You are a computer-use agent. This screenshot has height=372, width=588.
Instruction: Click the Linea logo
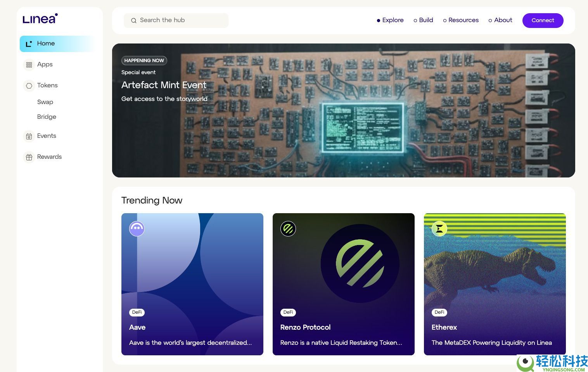40,19
